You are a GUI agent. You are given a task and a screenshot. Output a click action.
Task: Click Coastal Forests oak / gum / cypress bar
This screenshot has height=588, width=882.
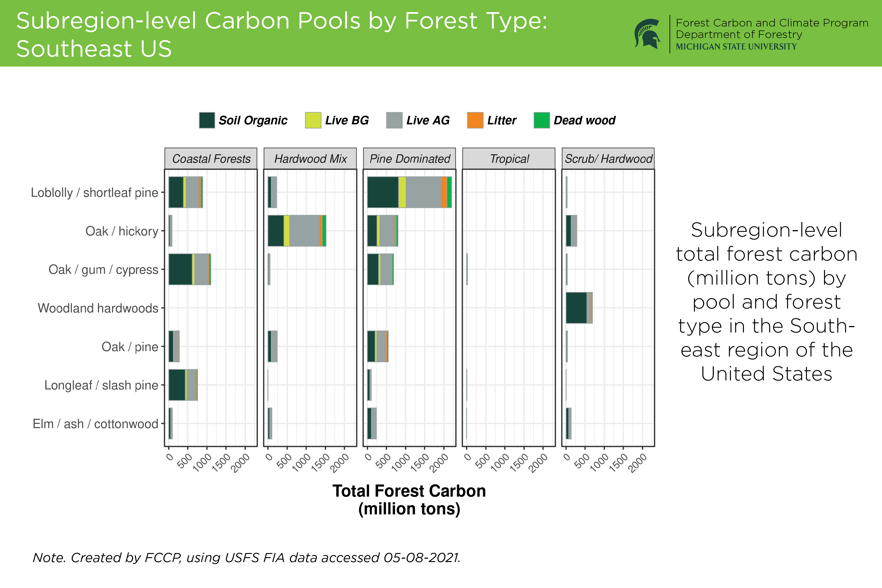tap(190, 269)
